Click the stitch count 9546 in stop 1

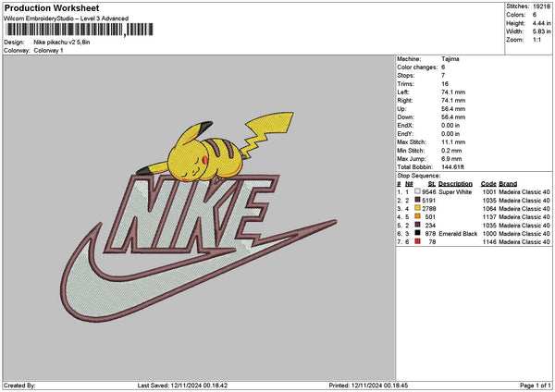coord(429,192)
